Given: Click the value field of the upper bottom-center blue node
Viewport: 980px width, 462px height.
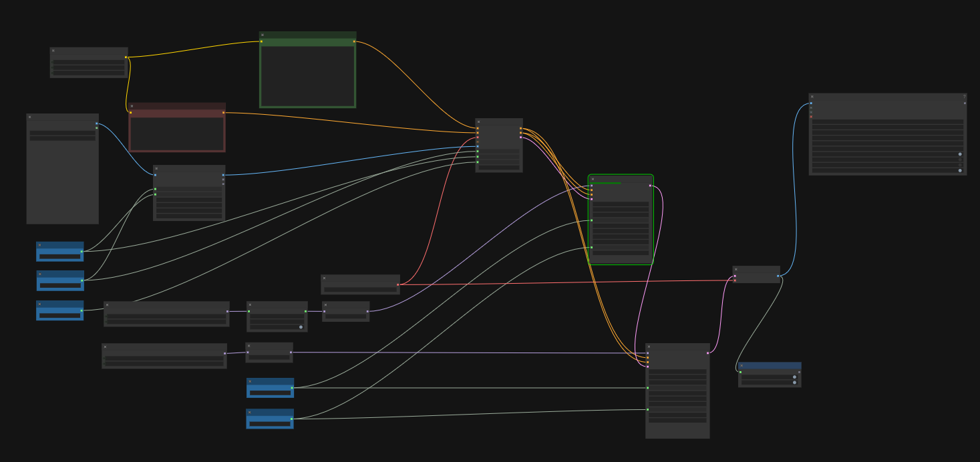Looking at the screenshot, I should pyautogui.click(x=270, y=393).
